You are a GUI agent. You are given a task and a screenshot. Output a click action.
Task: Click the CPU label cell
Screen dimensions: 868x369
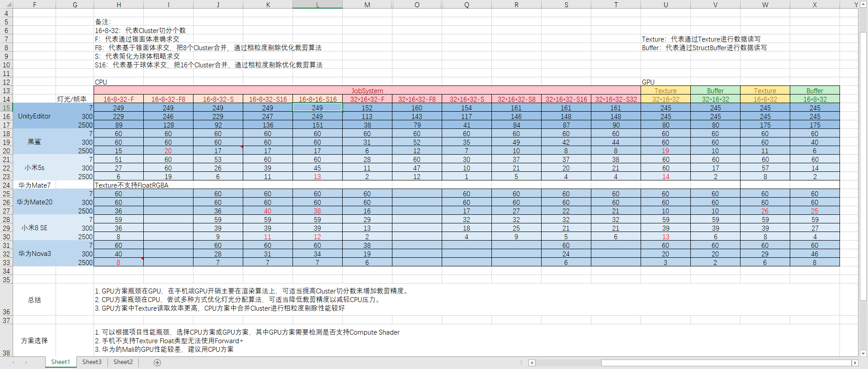(x=118, y=82)
